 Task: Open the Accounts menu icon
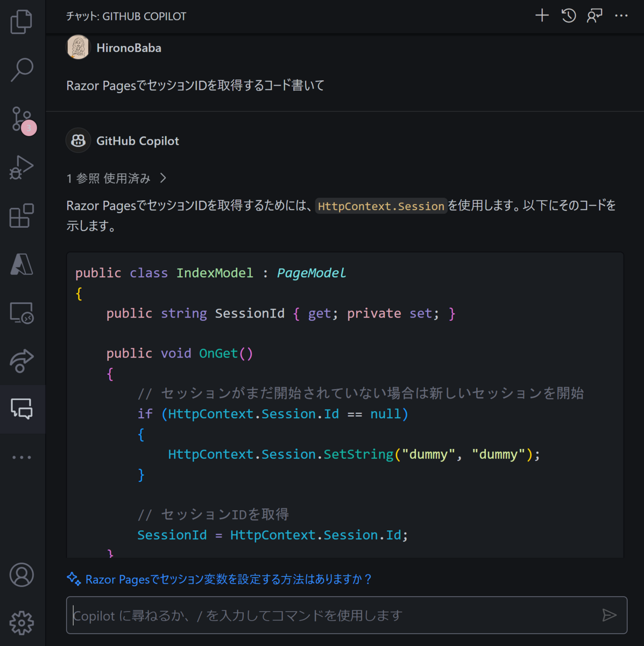[22, 575]
